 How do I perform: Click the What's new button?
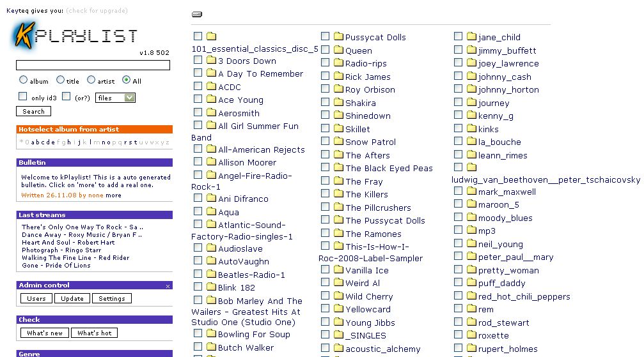point(45,333)
